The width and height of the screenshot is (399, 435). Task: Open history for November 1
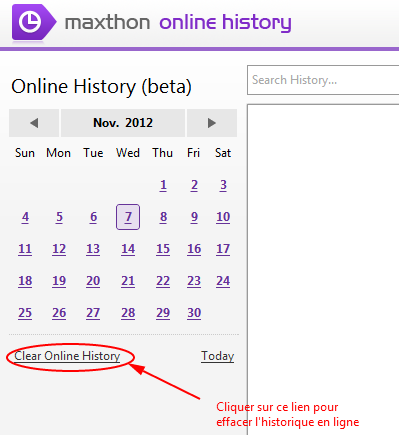pyautogui.click(x=163, y=185)
